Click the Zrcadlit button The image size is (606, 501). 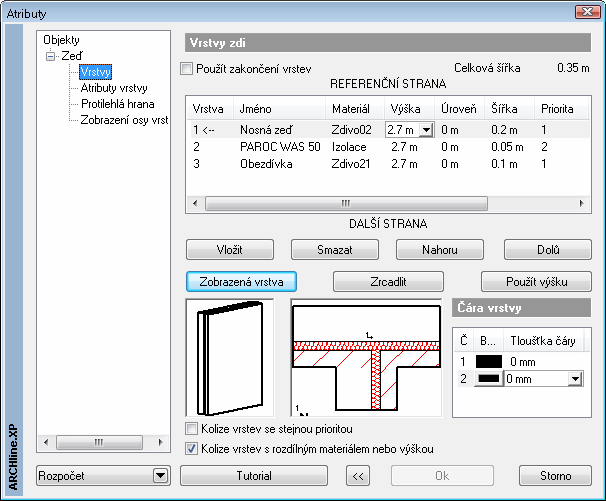tap(388, 282)
